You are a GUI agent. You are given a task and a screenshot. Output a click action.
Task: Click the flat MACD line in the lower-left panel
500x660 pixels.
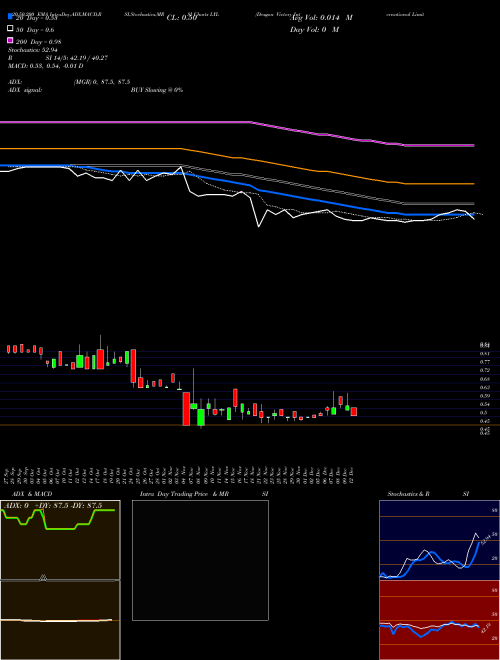56,620
